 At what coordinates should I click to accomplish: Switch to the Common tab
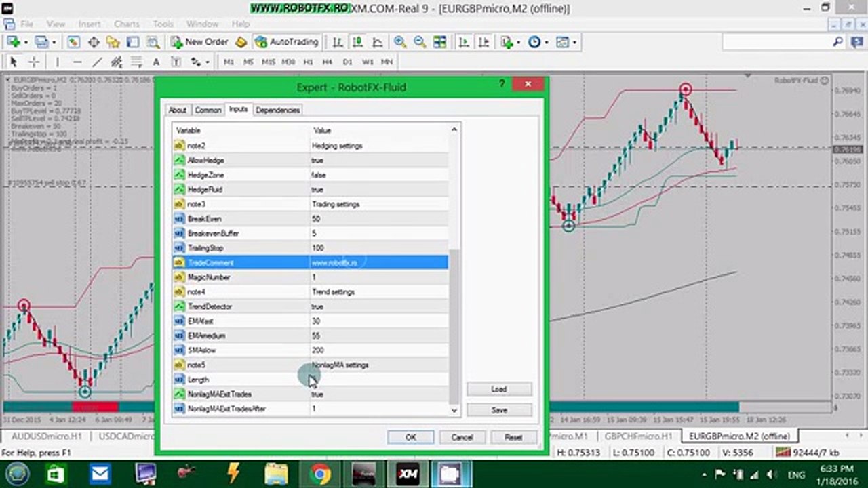(x=208, y=110)
